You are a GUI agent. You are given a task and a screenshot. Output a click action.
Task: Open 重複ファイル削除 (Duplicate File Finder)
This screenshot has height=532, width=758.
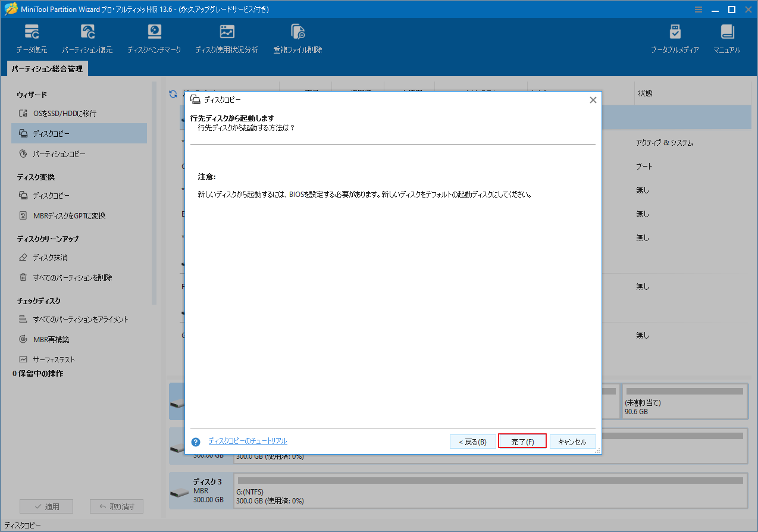297,37
